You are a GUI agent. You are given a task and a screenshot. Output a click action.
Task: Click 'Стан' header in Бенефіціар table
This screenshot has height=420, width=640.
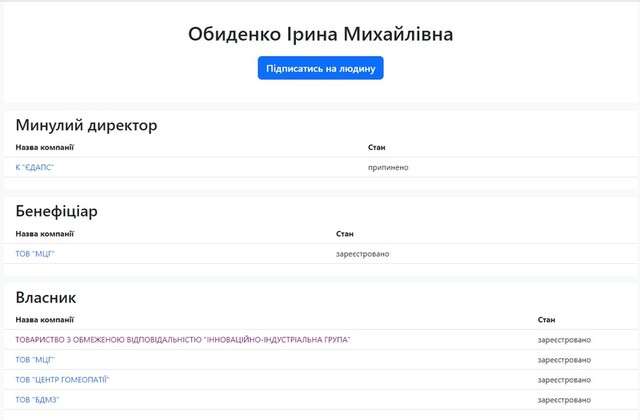(345, 234)
